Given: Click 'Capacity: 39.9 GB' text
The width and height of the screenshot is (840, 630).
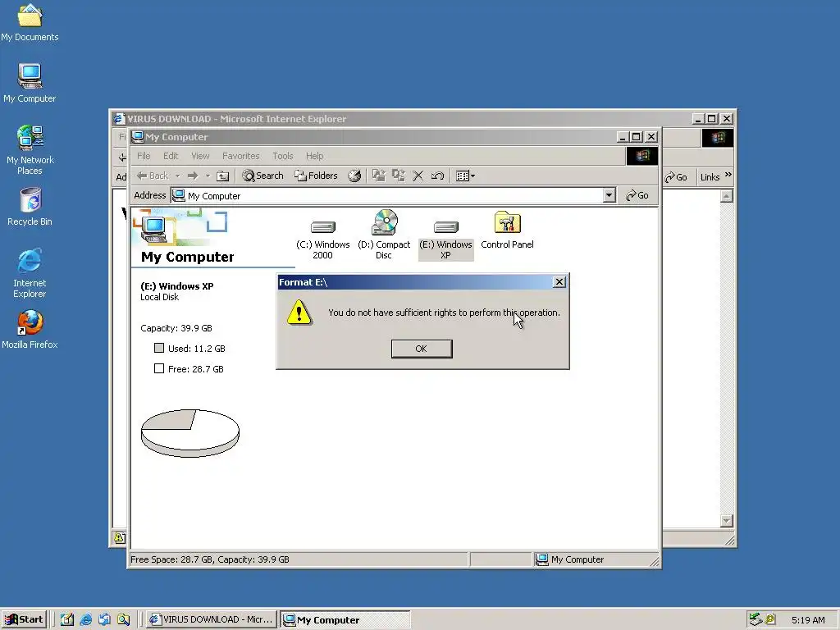Looking at the screenshot, I should pos(176,328).
